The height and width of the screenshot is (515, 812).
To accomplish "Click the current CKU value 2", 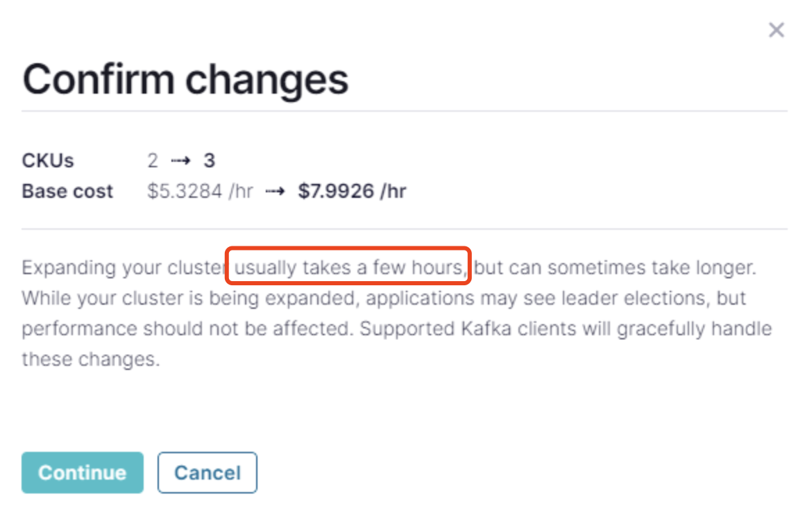I will click(x=153, y=161).
